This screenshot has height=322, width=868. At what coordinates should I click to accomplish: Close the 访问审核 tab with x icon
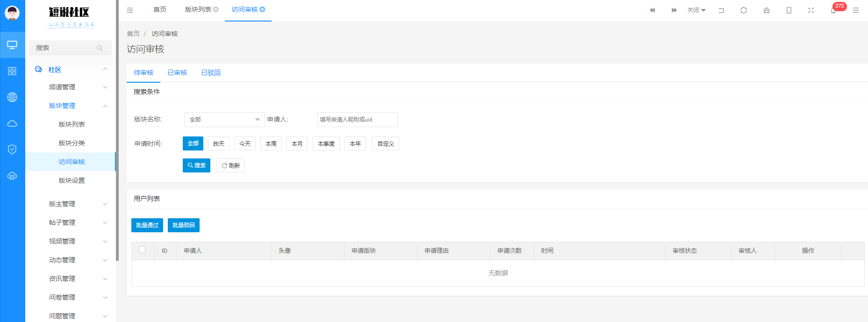[x=263, y=9]
